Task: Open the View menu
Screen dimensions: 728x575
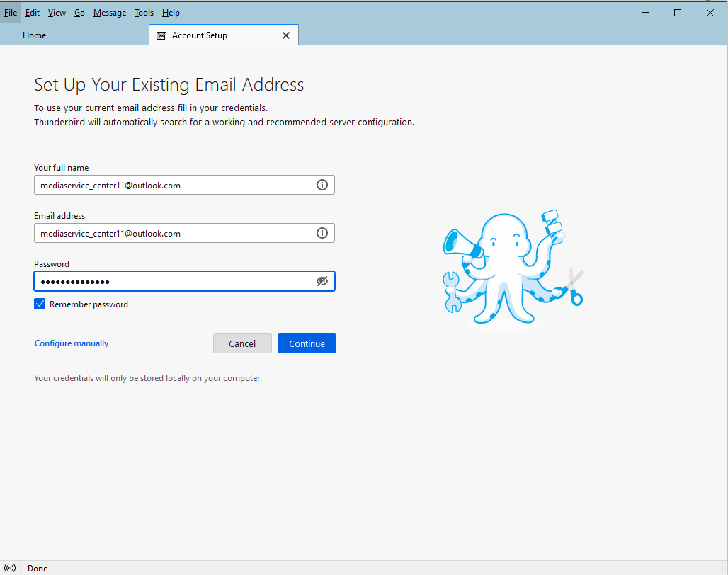Action: click(x=57, y=13)
